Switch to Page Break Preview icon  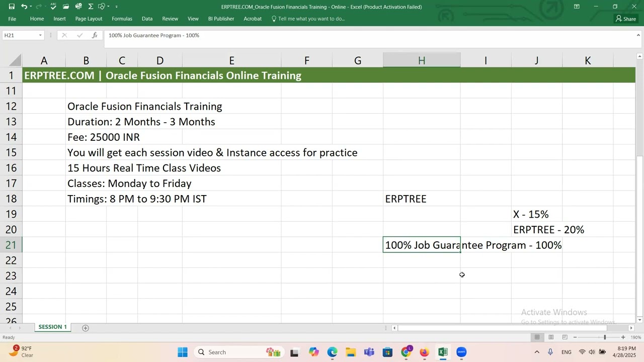(x=565, y=337)
